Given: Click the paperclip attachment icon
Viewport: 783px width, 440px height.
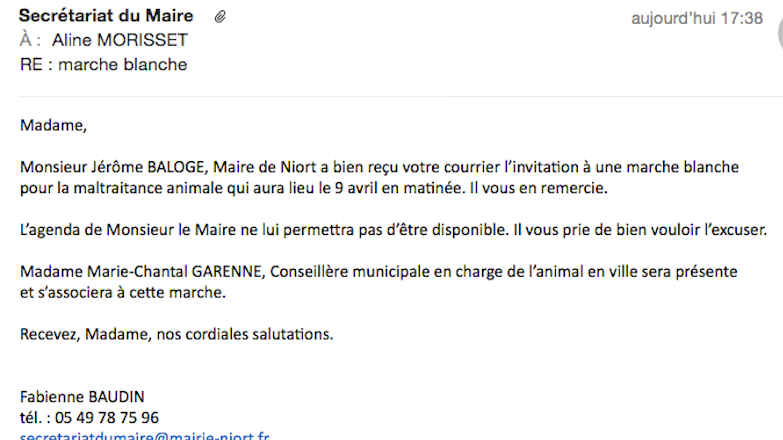Looking at the screenshot, I should pyautogui.click(x=220, y=17).
